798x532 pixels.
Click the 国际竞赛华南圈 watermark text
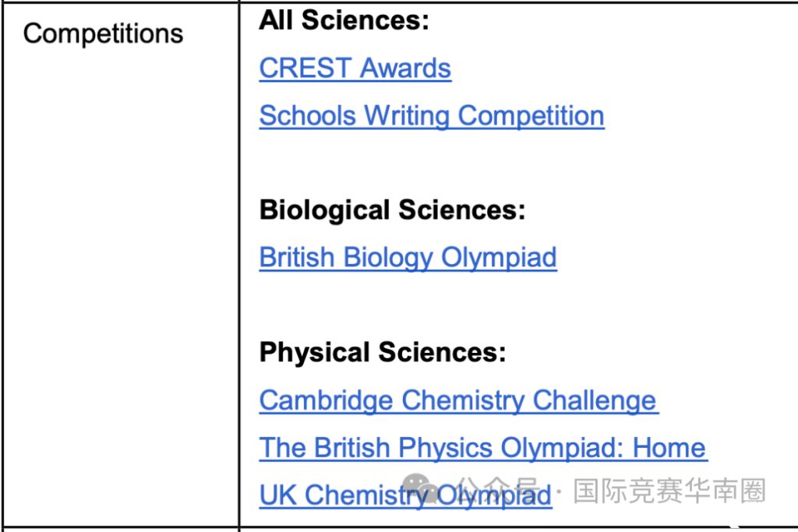669,491
